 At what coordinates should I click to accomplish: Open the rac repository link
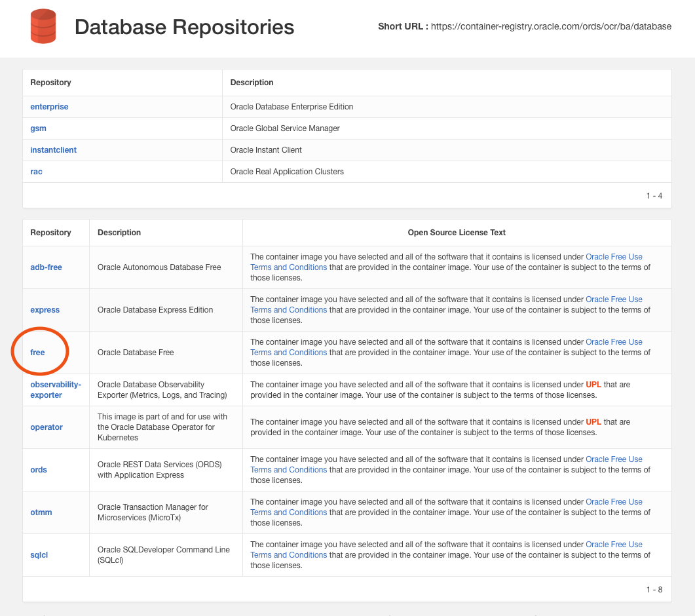pyautogui.click(x=36, y=172)
